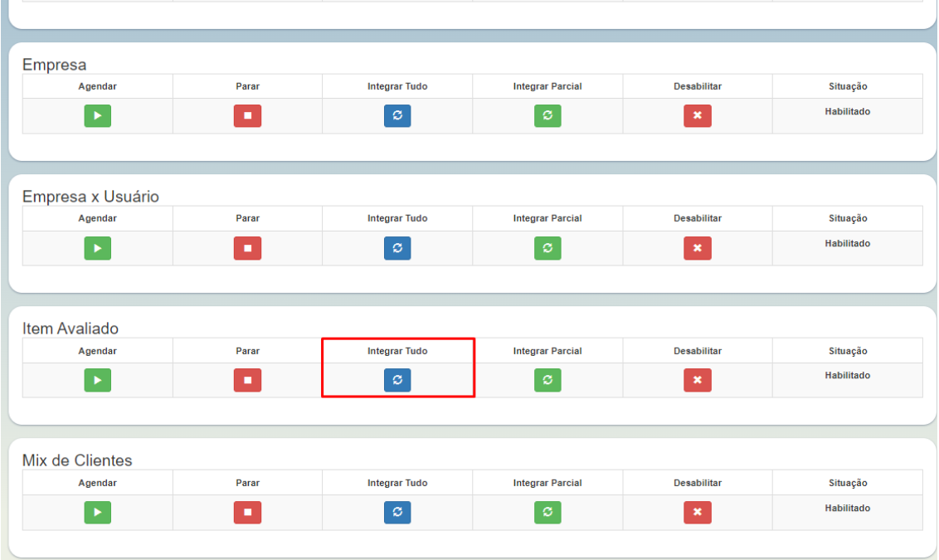This screenshot has height=560, width=939.
Task: Click Integrar Tudo header in Empresa x Usuário table
Action: click(x=397, y=219)
